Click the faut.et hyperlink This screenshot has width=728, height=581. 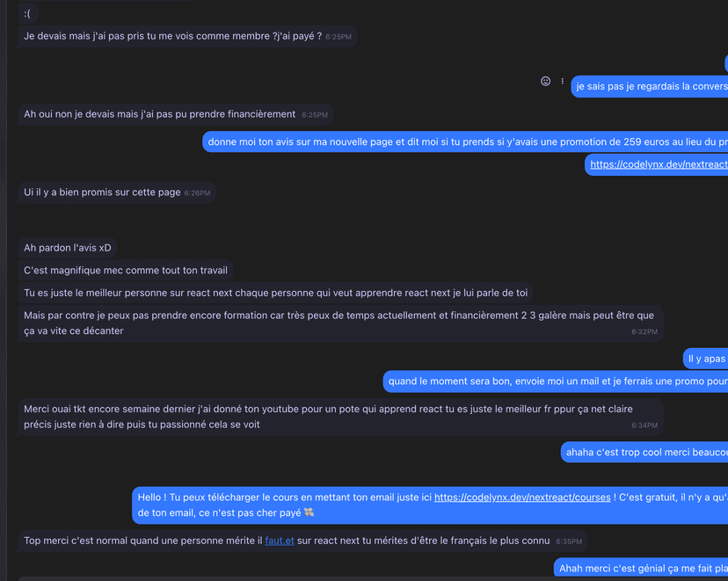[280, 541]
